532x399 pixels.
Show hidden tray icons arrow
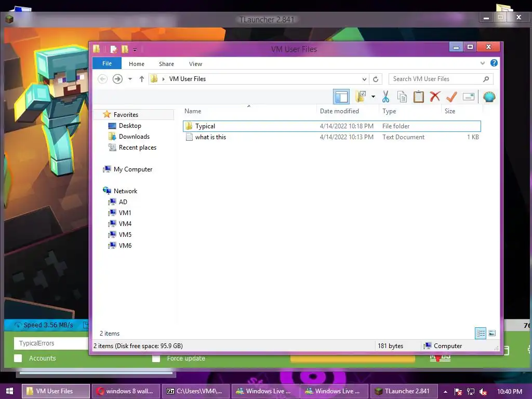(445, 392)
